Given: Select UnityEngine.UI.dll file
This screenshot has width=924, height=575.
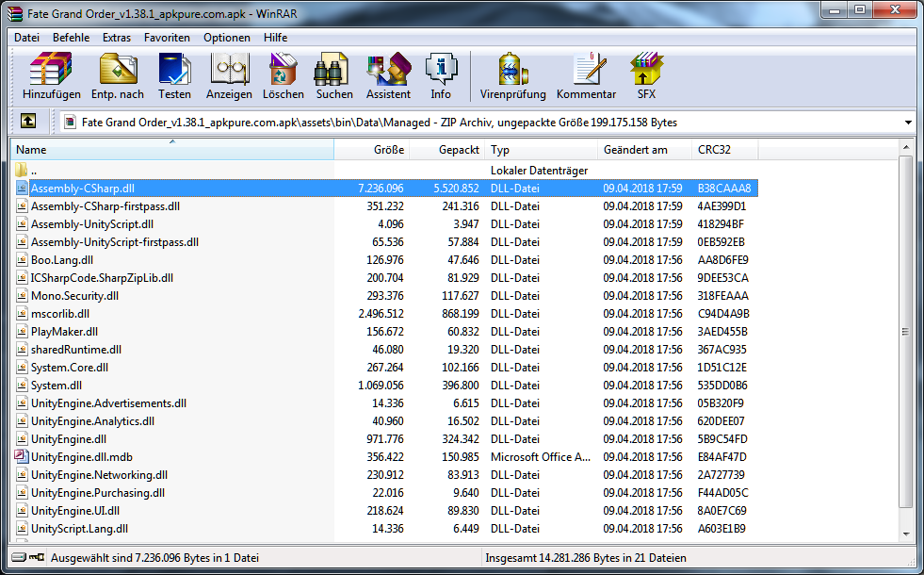Looking at the screenshot, I should tap(74, 511).
